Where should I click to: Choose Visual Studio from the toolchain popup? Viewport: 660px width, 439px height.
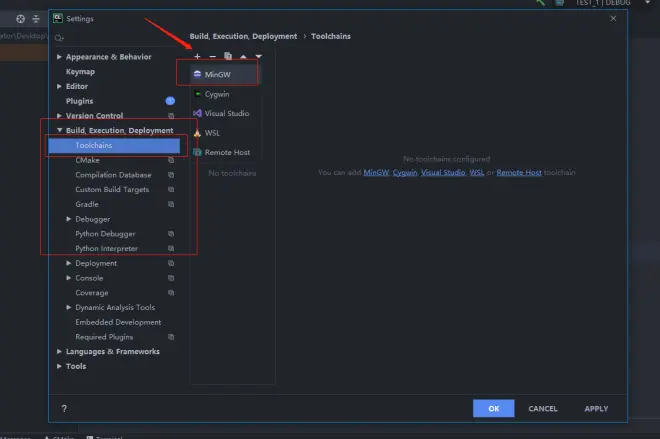(x=225, y=113)
